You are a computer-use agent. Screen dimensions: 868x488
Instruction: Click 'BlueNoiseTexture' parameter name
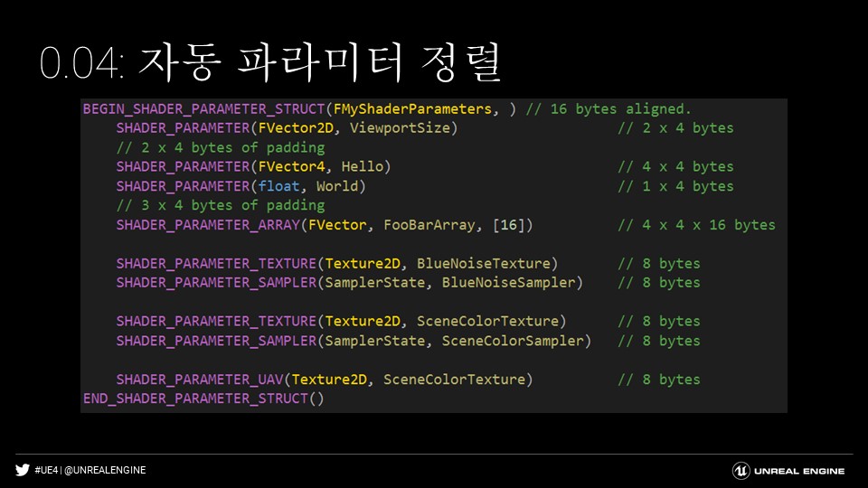pos(483,263)
